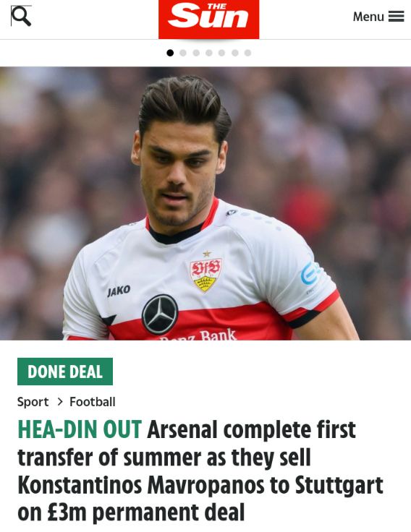Jump to second carousel dot
Image resolution: width=411 pixels, height=532 pixels.
[x=183, y=53]
